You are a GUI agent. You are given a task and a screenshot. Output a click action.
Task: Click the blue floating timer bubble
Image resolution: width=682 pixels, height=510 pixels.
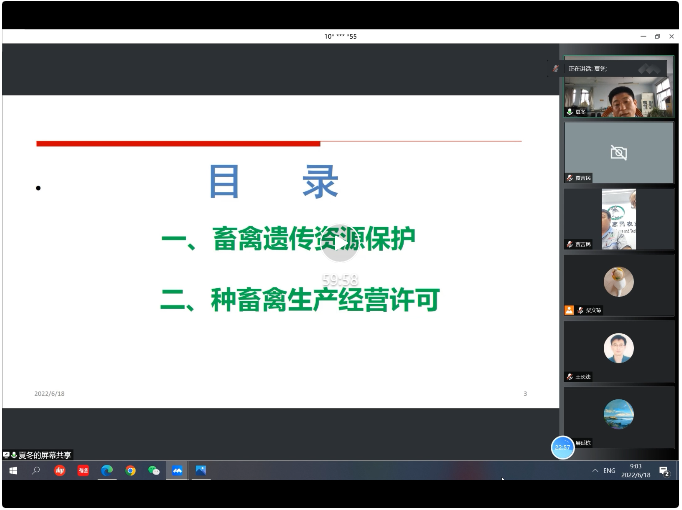pyautogui.click(x=563, y=448)
